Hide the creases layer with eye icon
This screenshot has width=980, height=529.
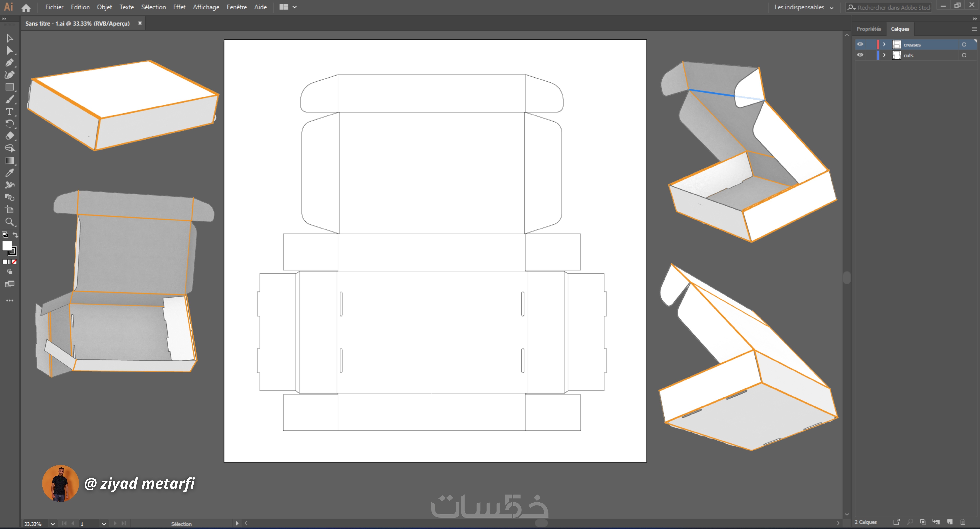click(x=860, y=44)
